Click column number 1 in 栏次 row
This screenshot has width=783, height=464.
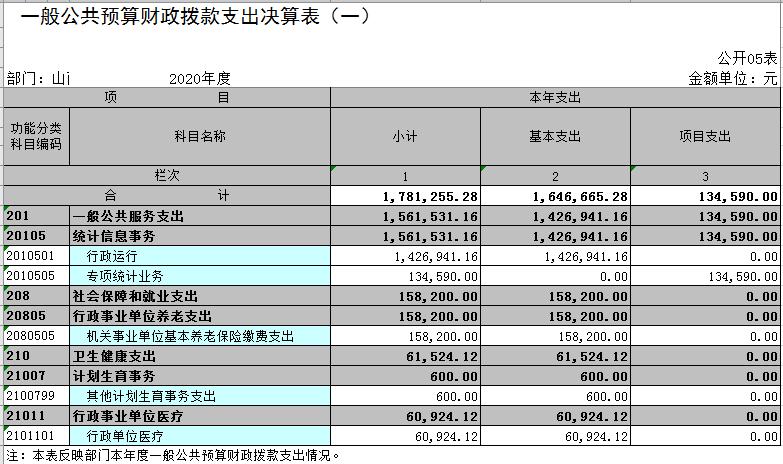coord(405,176)
